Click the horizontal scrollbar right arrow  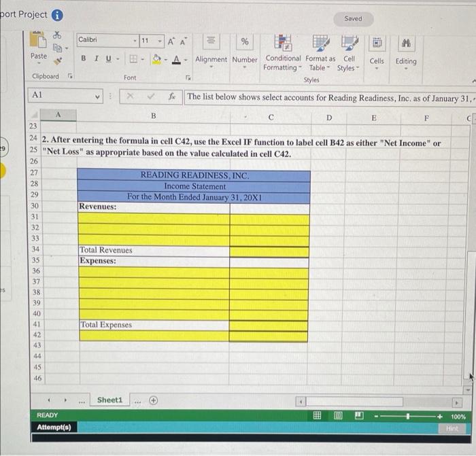coord(457,403)
